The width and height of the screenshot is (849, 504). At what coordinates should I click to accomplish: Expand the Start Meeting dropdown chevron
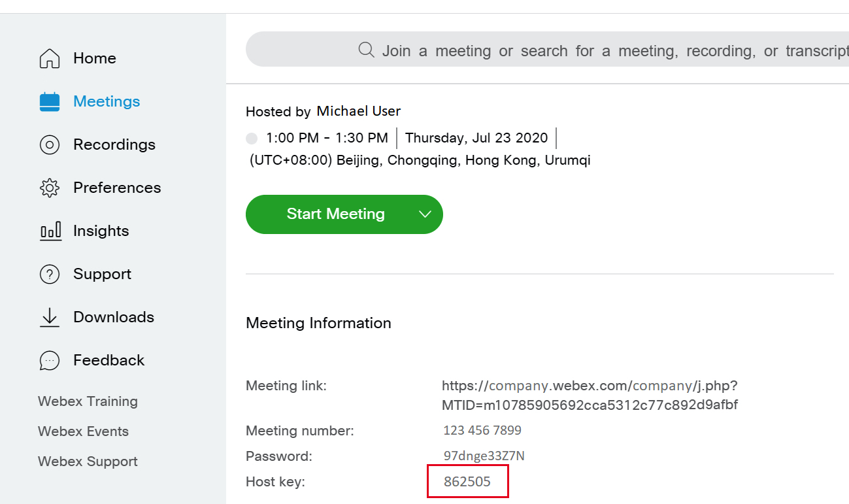click(x=425, y=214)
